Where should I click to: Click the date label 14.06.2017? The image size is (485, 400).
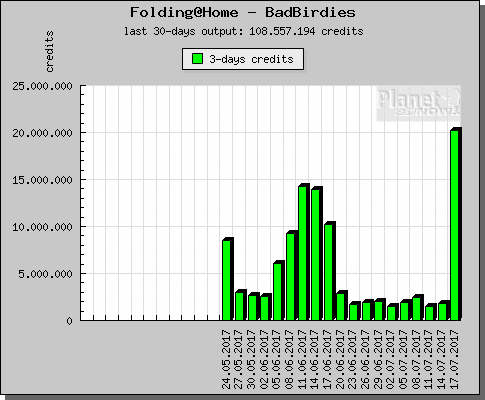click(x=315, y=359)
